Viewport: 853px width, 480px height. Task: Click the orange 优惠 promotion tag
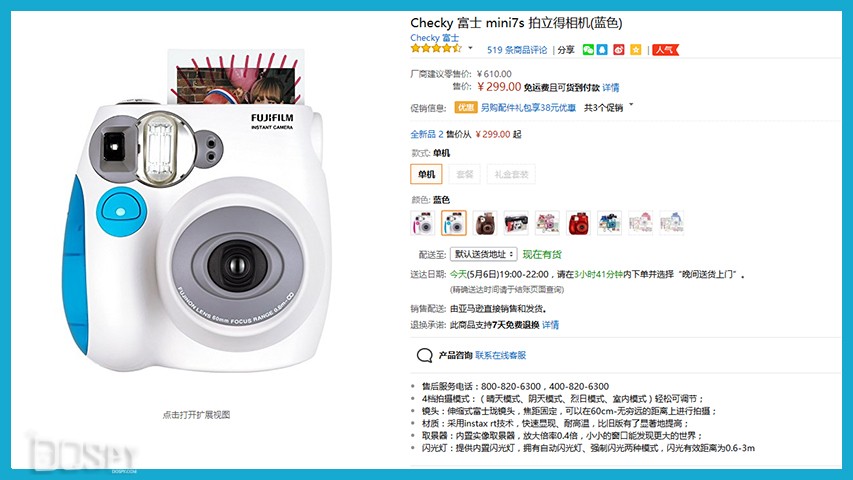click(x=466, y=108)
